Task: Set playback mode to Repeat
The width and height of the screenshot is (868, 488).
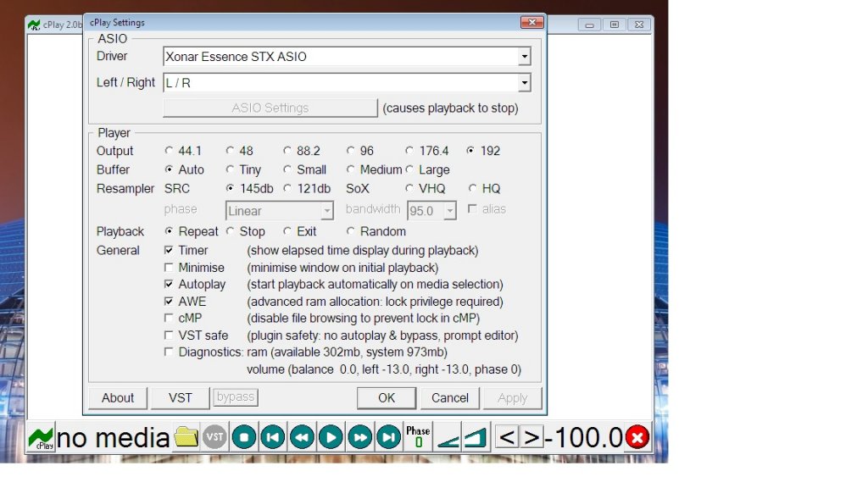Action: pos(192,231)
